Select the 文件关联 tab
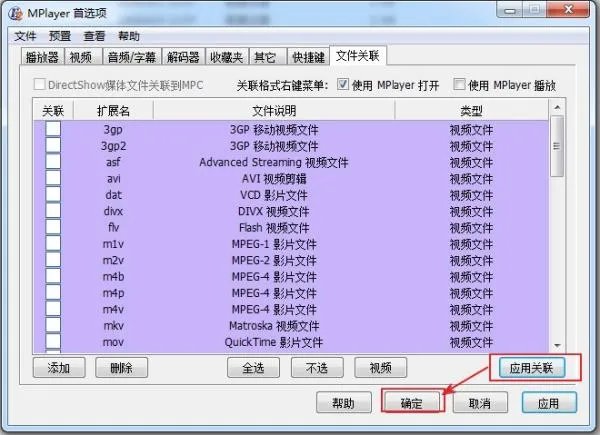 click(x=358, y=56)
